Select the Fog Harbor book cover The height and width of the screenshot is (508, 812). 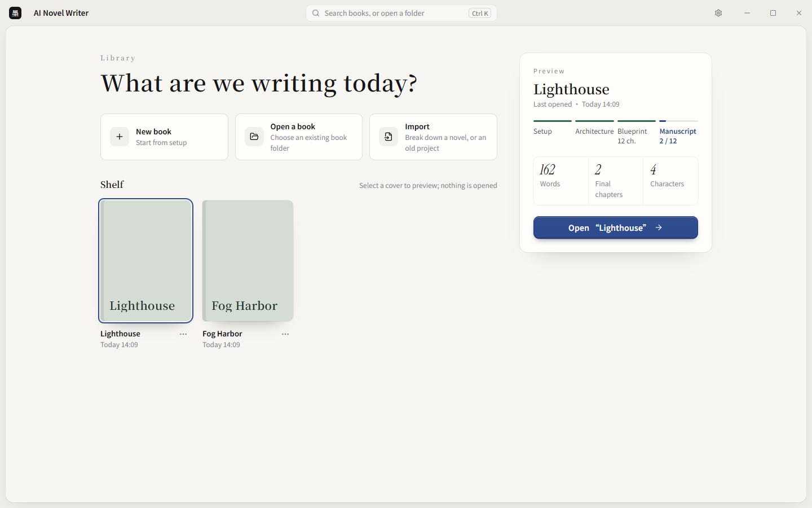(x=248, y=261)
